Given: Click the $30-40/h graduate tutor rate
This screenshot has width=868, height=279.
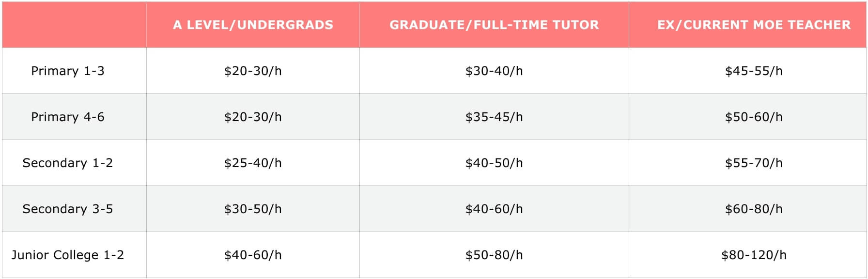Looking at the screenshot, I should pos(494,71).
